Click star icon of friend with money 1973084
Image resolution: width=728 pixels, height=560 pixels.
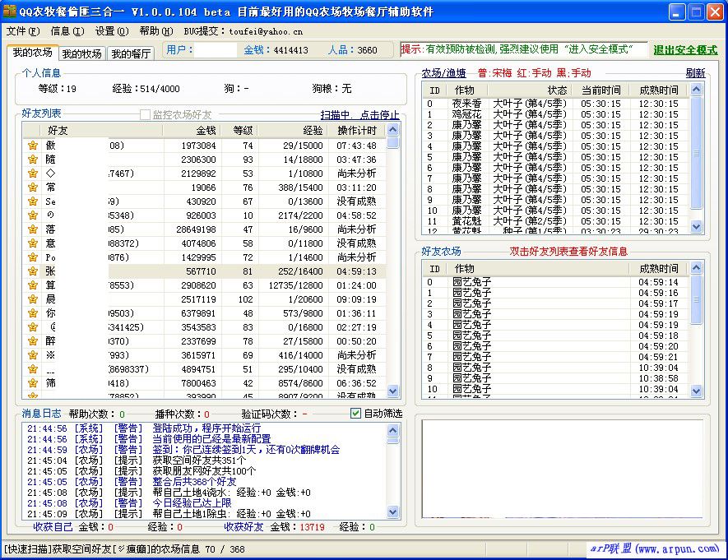[x=33, y=146]
